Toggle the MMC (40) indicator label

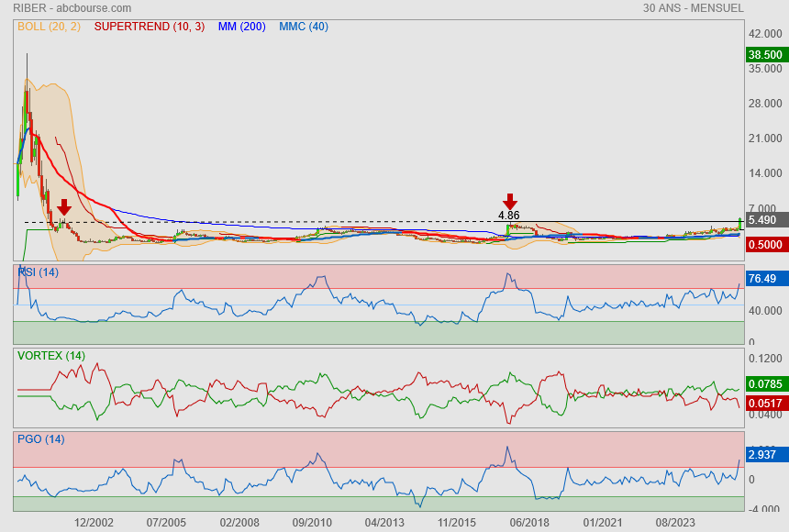click(x=303, y=27)
